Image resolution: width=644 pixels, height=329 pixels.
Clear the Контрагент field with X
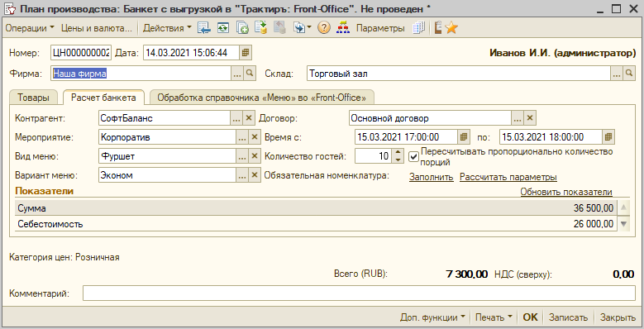[249, 118]
